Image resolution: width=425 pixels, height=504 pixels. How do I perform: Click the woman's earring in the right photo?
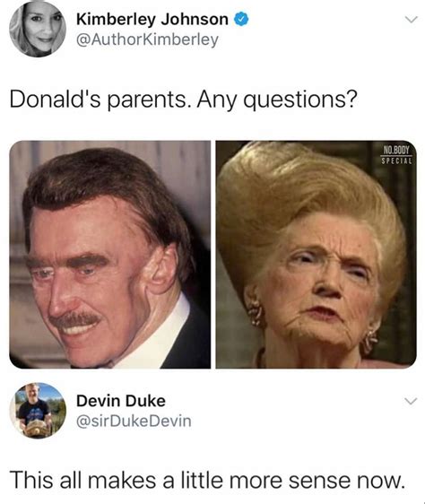(x=255, y=311)
